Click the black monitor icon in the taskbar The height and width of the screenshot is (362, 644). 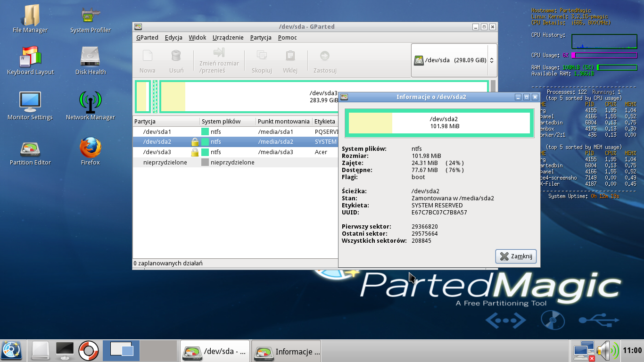click(65, 351)
